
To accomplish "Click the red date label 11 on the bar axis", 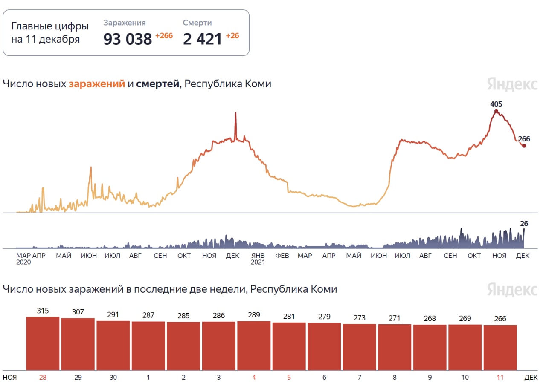I will click(x=500, y=378).
